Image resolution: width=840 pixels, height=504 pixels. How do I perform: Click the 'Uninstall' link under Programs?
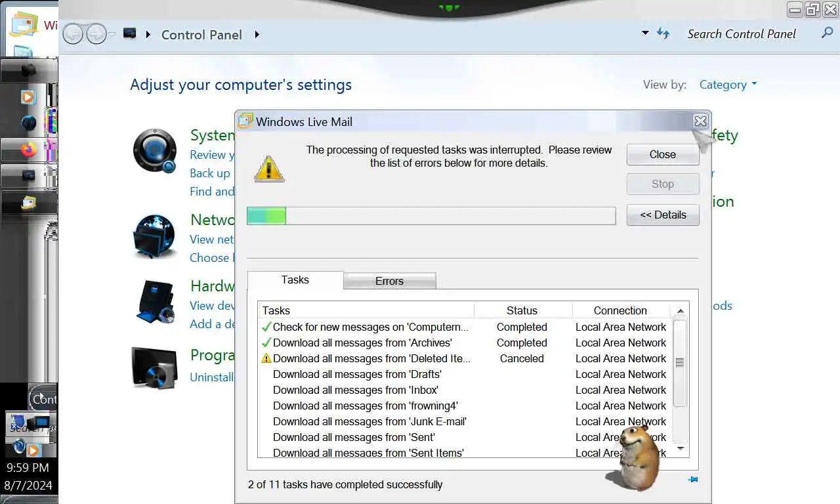tap(211, 377)
